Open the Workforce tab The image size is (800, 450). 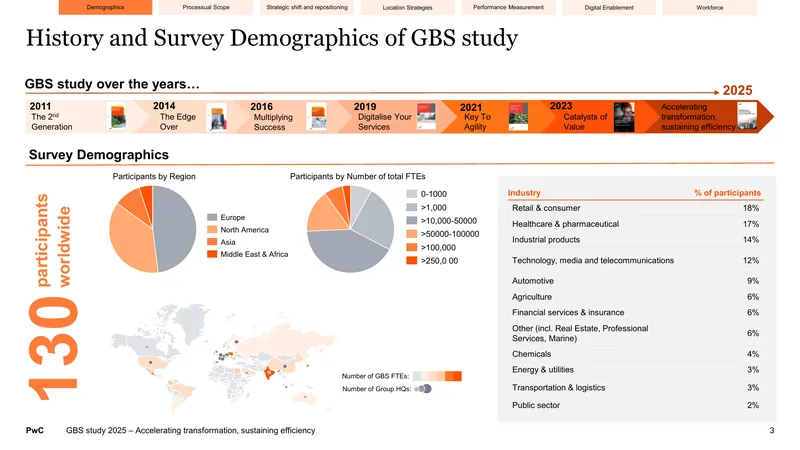coord(710,7)
